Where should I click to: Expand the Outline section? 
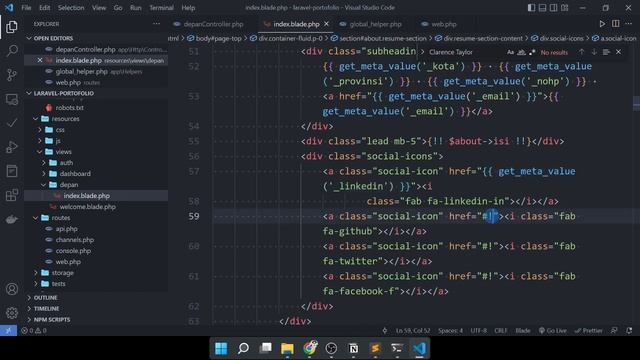click(x=29, y=298)
